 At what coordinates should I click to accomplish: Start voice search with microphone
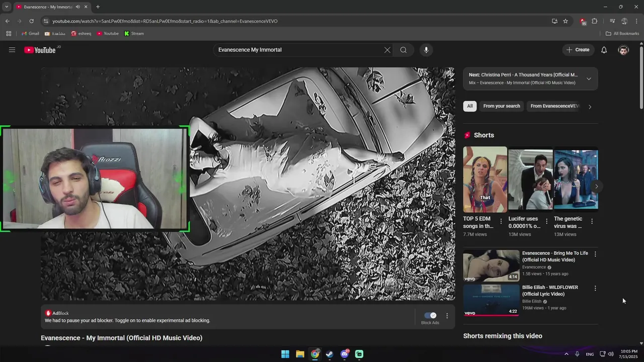point(426,50)
